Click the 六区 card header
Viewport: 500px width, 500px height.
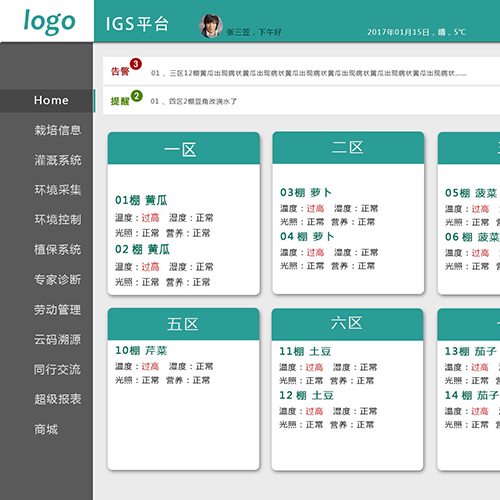[x=347, y=324]
